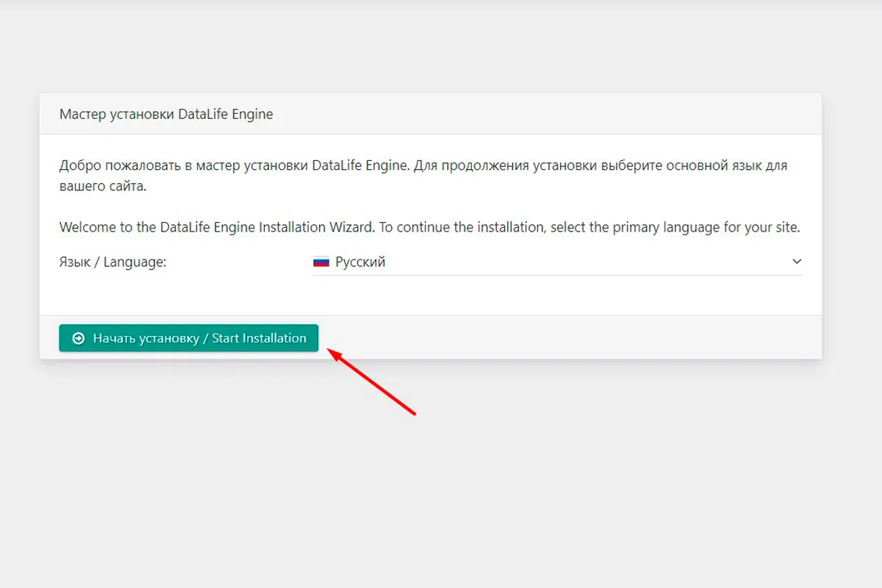Click the "Язык / Language:" label
The height and width of the screenshot is (588, 882).
click(113, 262)
